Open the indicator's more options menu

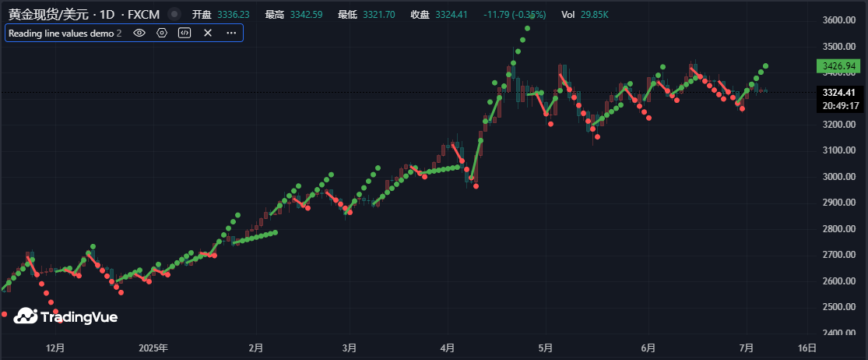pos(231,33)
